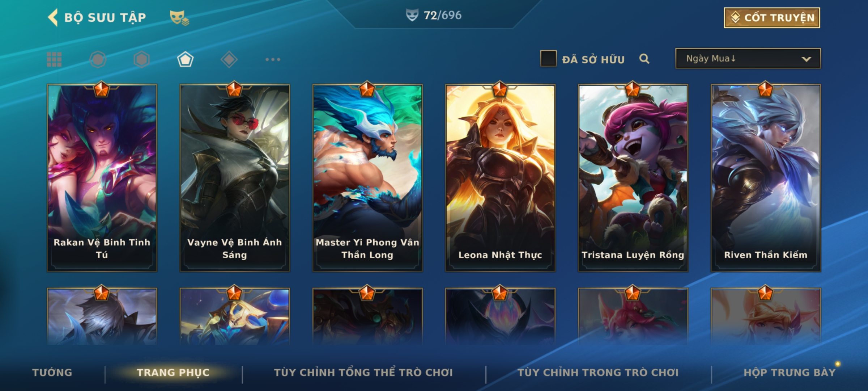Select the hexagon rarity filter icon

coord(141,59)
